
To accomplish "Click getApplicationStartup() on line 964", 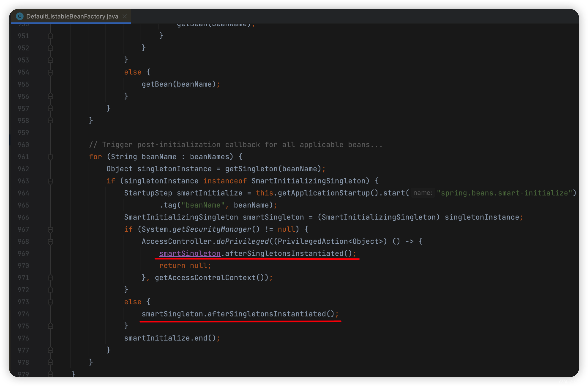I will (x=328, y=193).
